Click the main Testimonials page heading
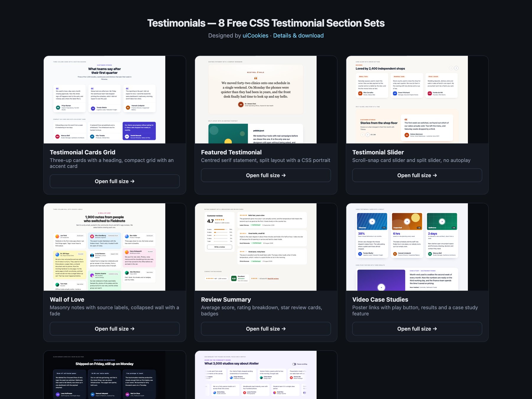The height and width of the screenshot is (399, 532). tap(266, 23)
